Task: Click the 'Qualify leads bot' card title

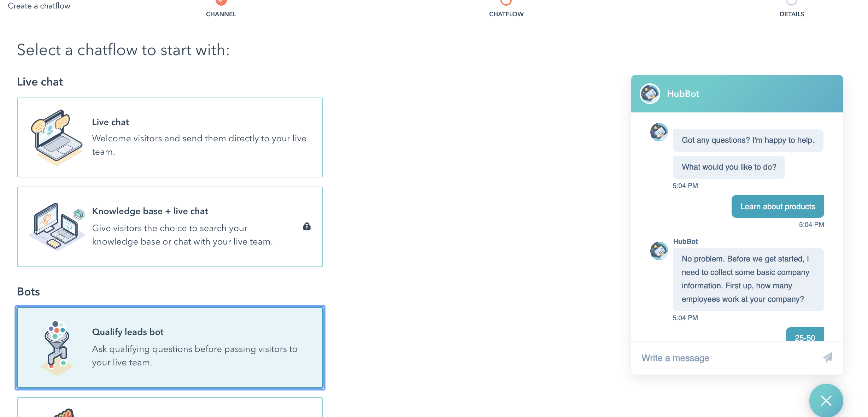Action: [128, 332]
